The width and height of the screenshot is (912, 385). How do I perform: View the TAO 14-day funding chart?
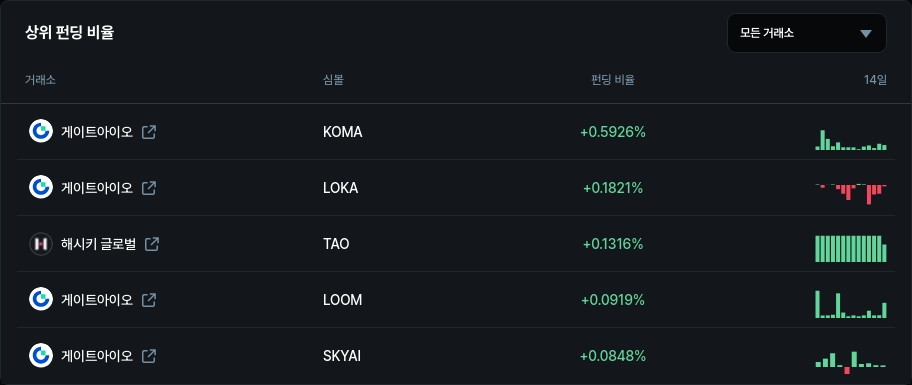pos(851,248)
